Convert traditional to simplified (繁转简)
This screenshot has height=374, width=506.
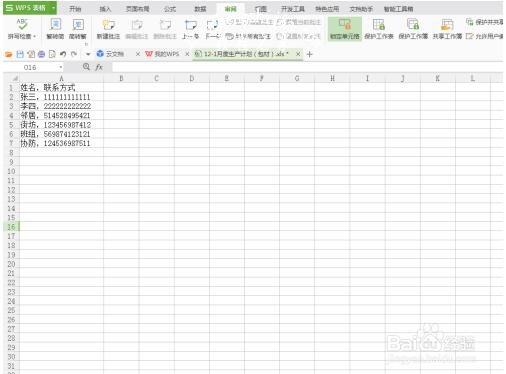55,29
